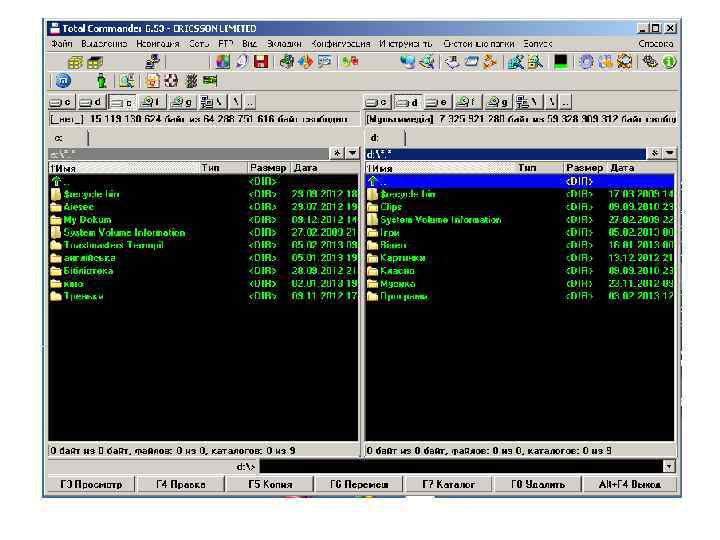This screenshot has width=720, height=540.
Task: Select the 'c:' tab in left panel
Action: tap(68, 138)
